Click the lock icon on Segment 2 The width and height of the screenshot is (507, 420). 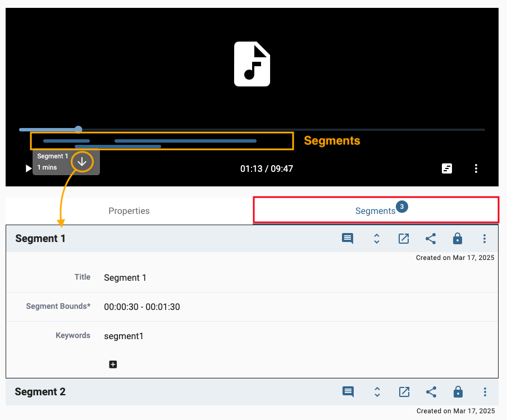(458, 392)
